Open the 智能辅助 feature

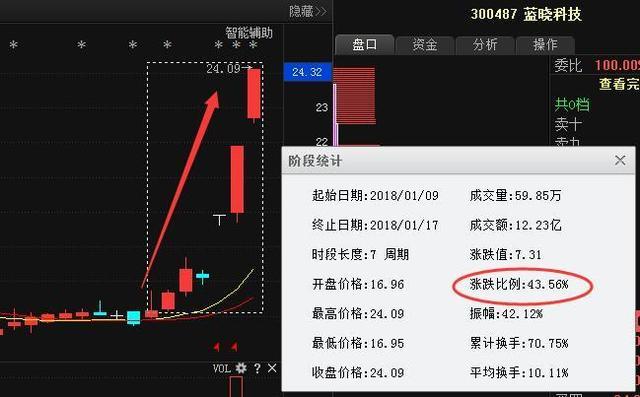coord(249,33)
